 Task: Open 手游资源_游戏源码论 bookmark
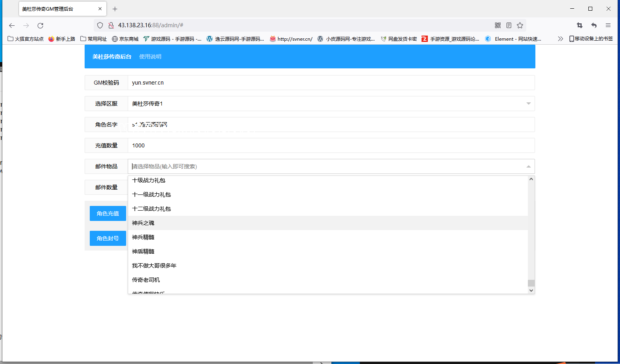450,39
